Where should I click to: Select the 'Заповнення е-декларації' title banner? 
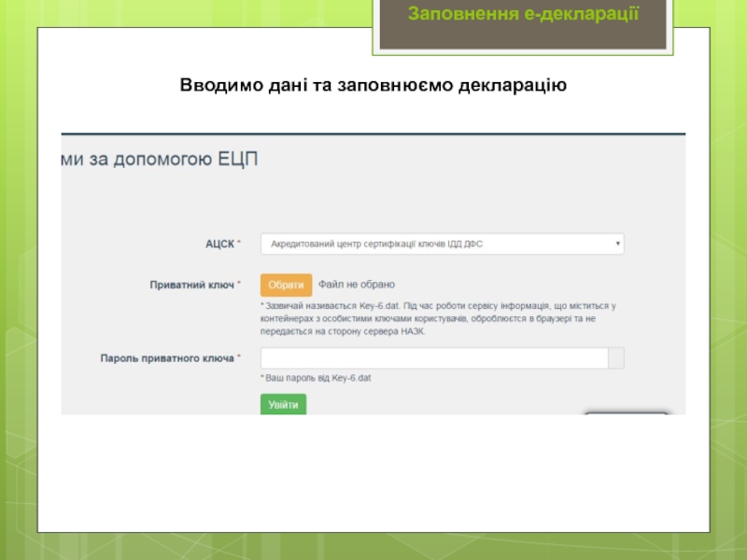tap(523, 15)
